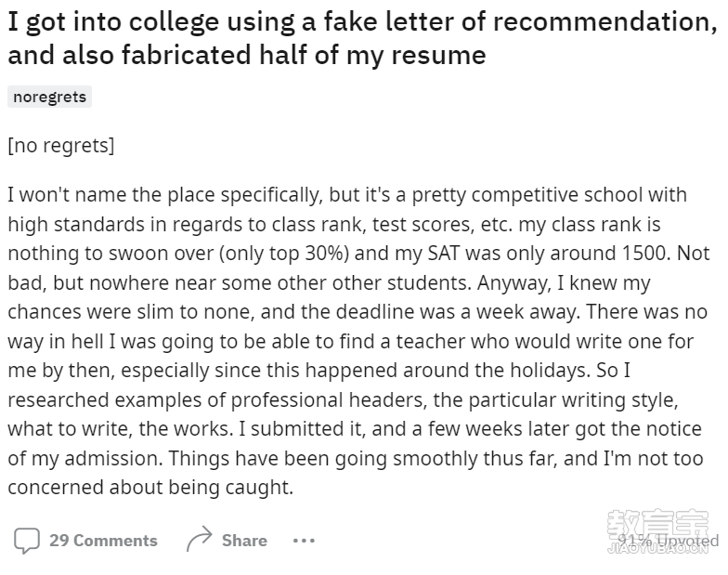Screen dimensions: 728x575
Task: Click the '[no regrets]' line in the post
Action: coord(61,145)
